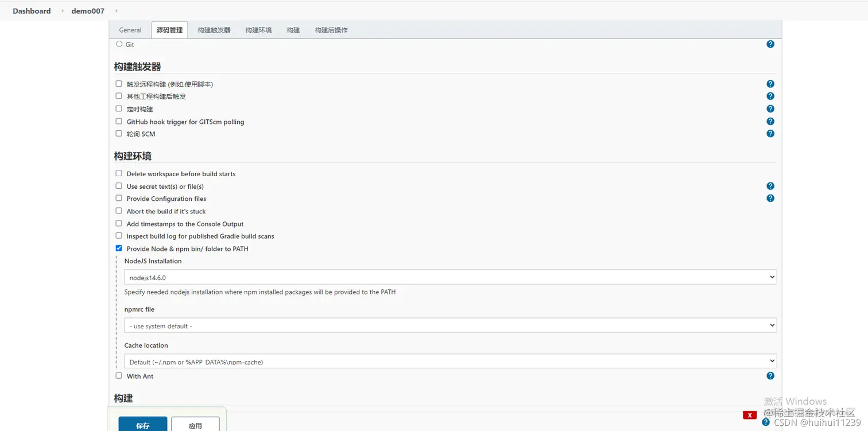Switch to General tab
Viewport: 868px width, 431px height.
pyautogui.click(x=130, y=30)
